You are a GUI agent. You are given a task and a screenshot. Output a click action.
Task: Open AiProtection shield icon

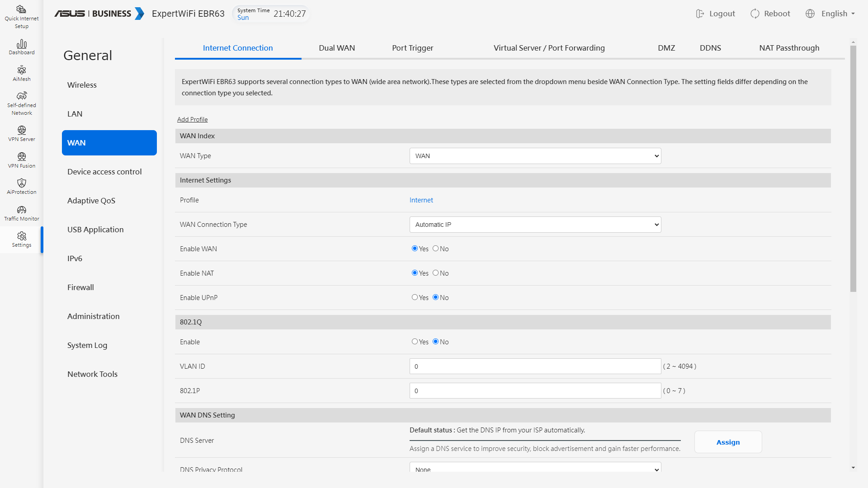click(x=21, y=183)
